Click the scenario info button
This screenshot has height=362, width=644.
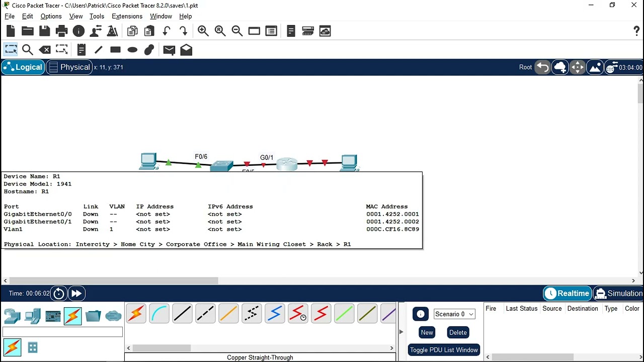pos(421,314)
